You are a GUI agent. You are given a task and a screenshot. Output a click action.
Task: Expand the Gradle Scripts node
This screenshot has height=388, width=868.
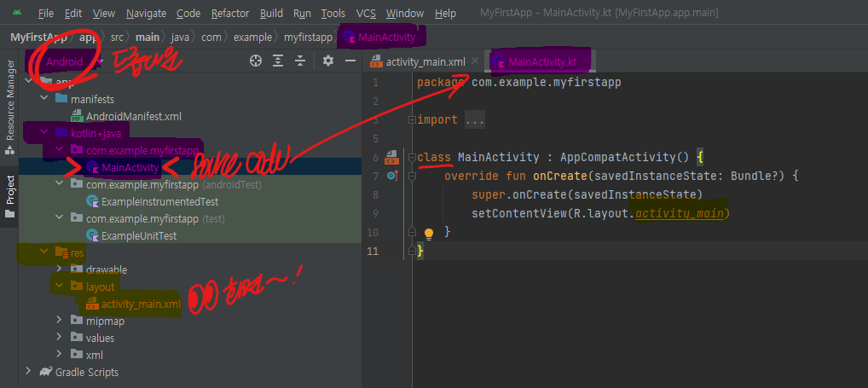click(x=28, y=372)
